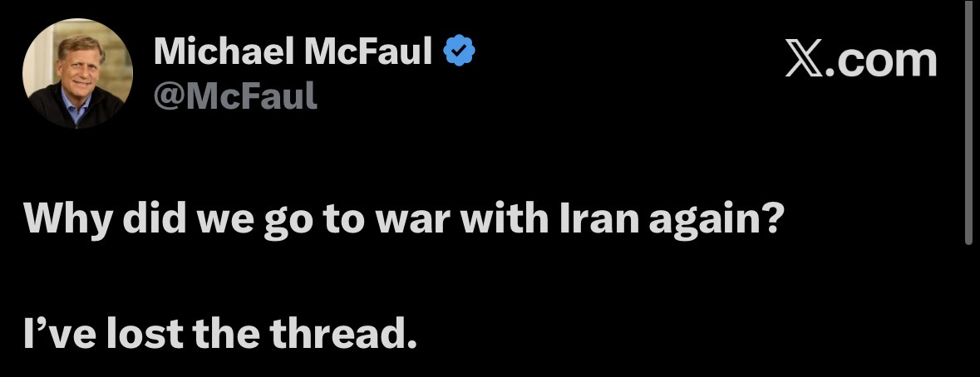Screen dimensions: 980x377
Task: Click the vertical scrollbar on the right edge
Action: coord(968,125)
